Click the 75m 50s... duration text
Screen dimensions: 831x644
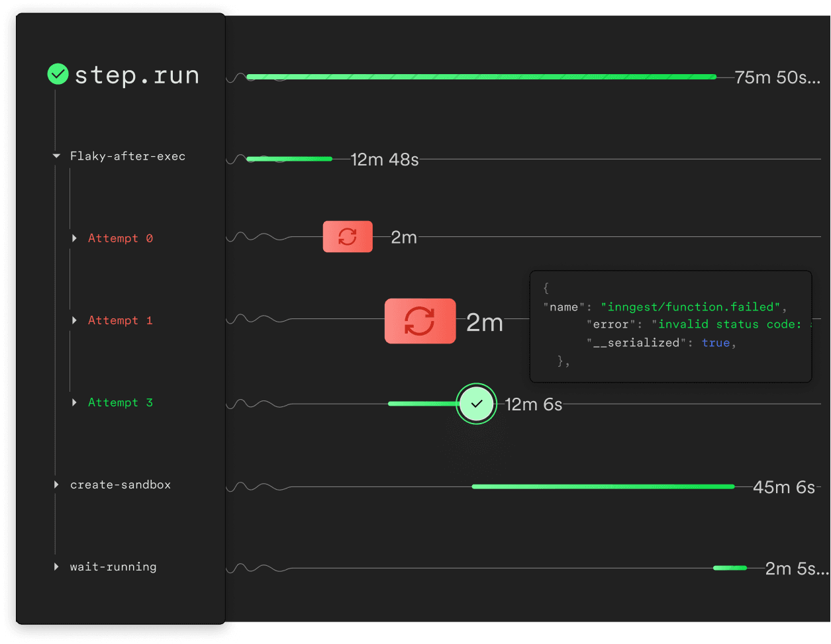(x=777, y=77)
